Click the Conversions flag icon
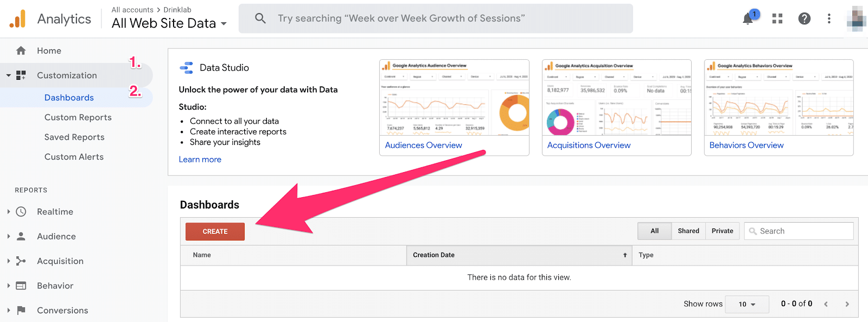Viewport: 868px width, 322px height. coord(21,311)
